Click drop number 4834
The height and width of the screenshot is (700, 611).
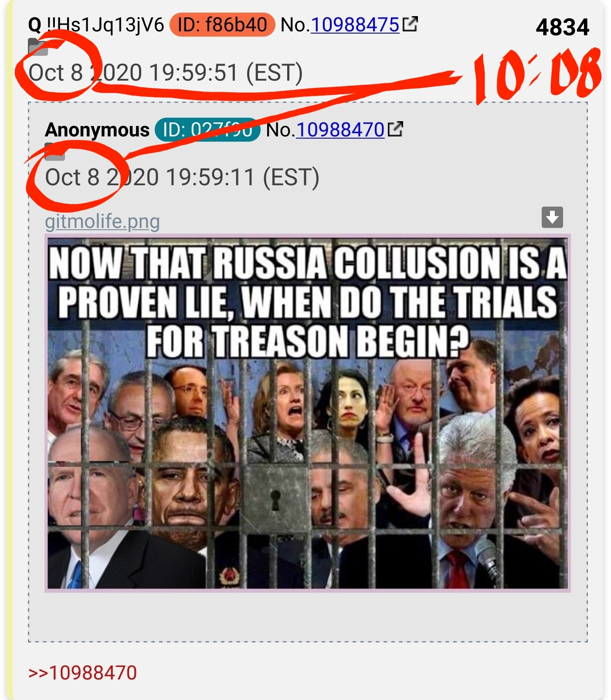click(562, 27)
